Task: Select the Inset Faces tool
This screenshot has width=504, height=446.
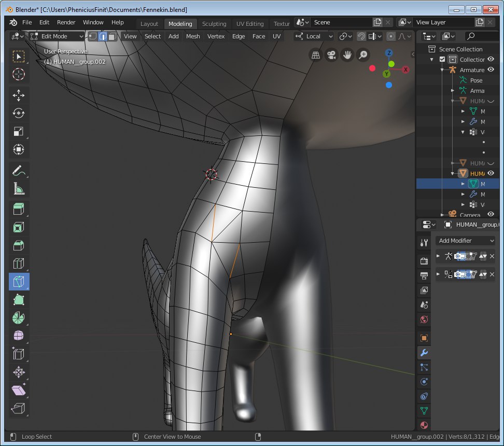Action: pyautogui.click(x=19, y=227)
